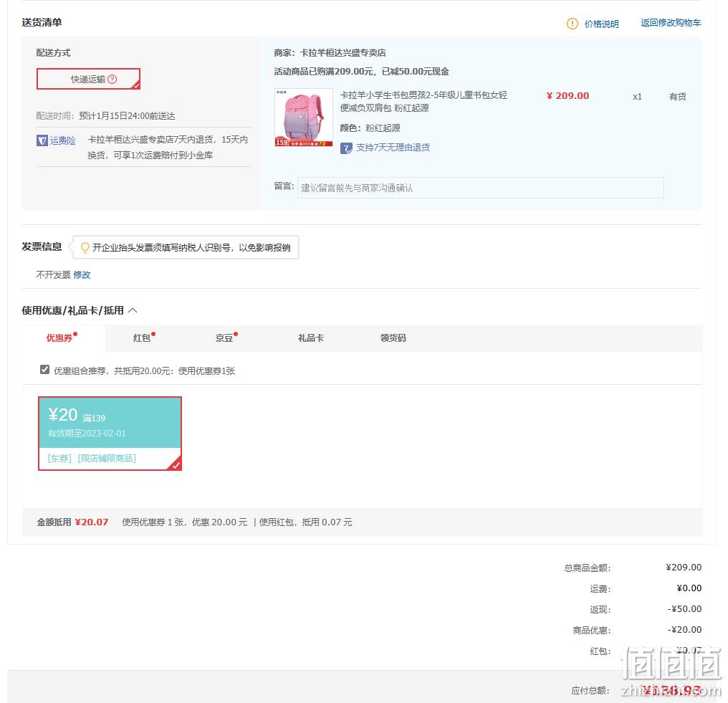Click 返回修改购物车 link

coord(671,23)
